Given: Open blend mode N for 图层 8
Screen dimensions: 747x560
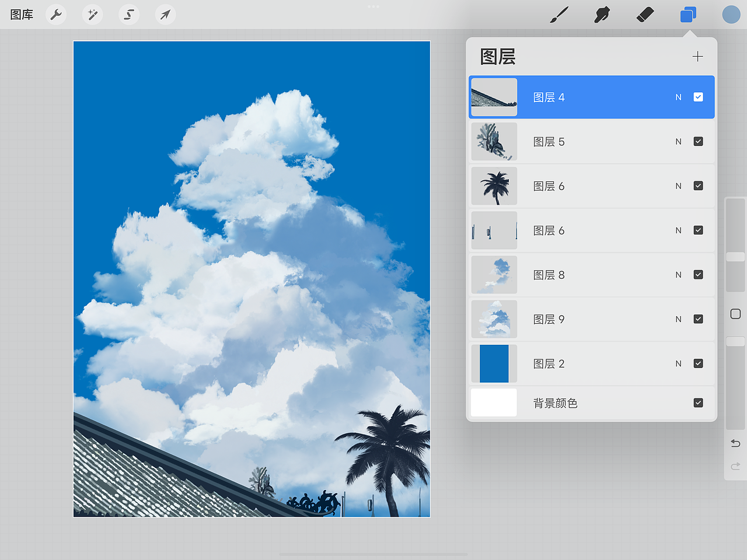Looking at the screenshot, I should click(x=678, y=275).
